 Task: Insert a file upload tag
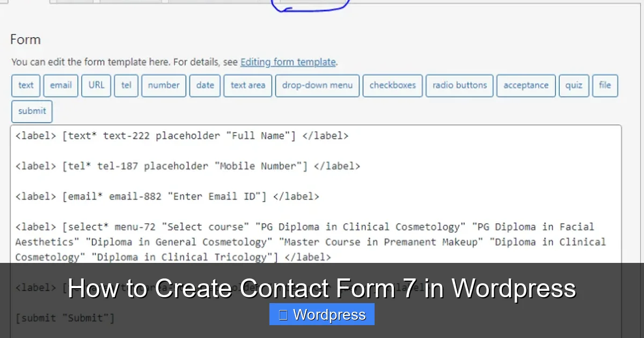point(605,85)
